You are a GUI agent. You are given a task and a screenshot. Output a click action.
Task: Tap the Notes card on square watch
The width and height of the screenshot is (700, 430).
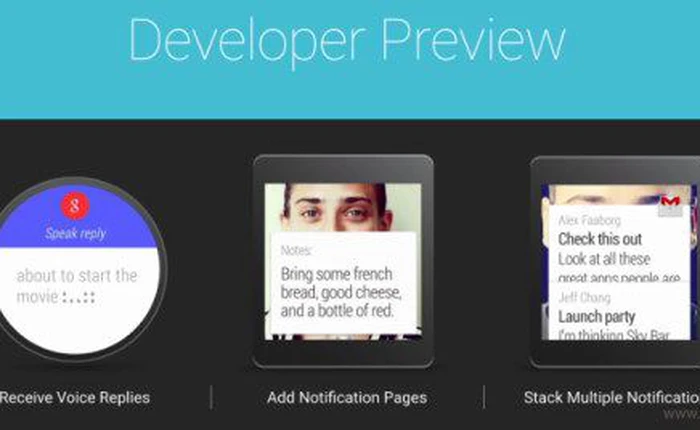pos(344,282)
